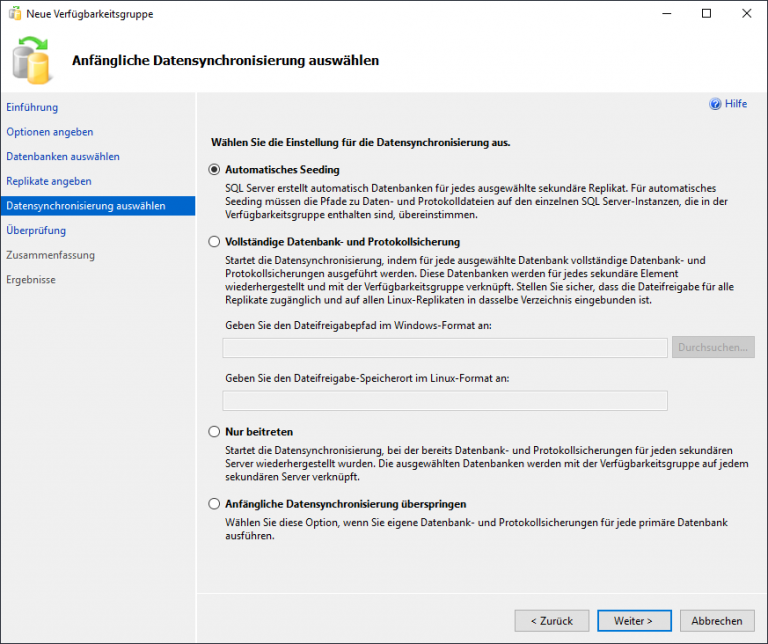Choose Vollständige Datenbank- und Protokollsicherung option
Screen dimensions: 768x644
click(214, 241)
